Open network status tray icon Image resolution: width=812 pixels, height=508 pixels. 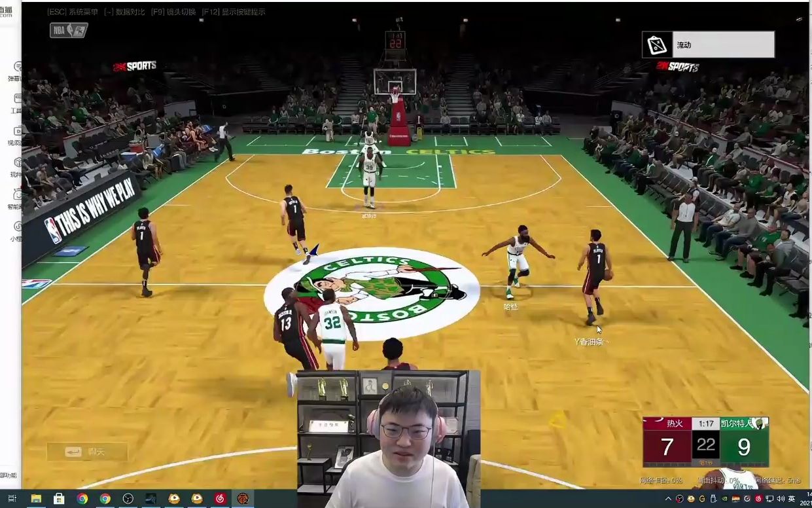(769, 499)
